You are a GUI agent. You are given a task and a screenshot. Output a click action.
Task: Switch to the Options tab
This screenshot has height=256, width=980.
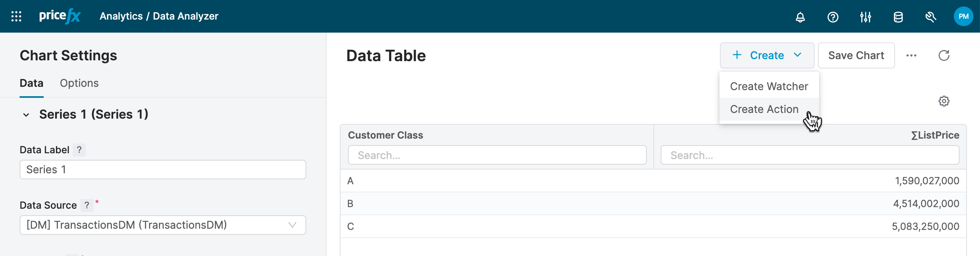pos(79,83)
